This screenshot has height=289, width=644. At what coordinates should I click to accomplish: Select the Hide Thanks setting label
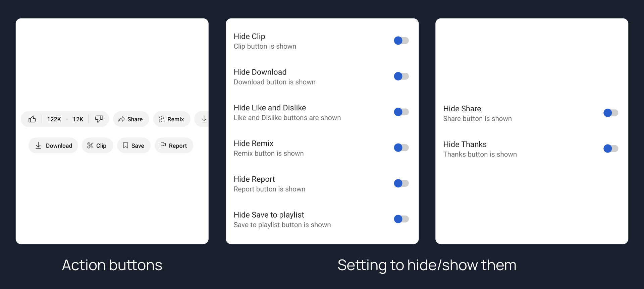(465, 144)
